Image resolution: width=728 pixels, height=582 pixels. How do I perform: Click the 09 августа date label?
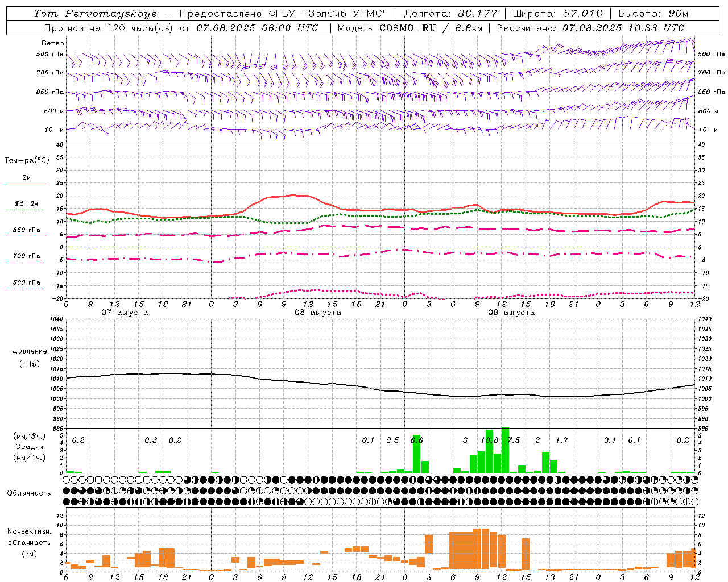click(511, 313)
